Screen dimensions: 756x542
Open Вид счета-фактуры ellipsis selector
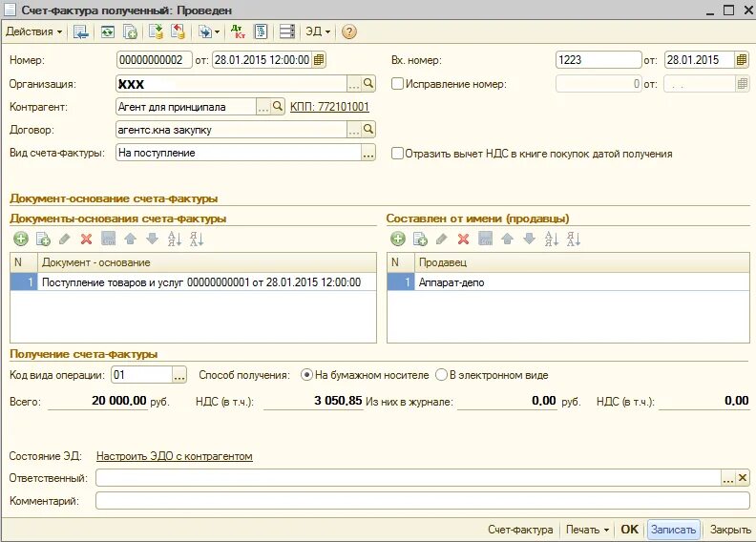[368, 153]
